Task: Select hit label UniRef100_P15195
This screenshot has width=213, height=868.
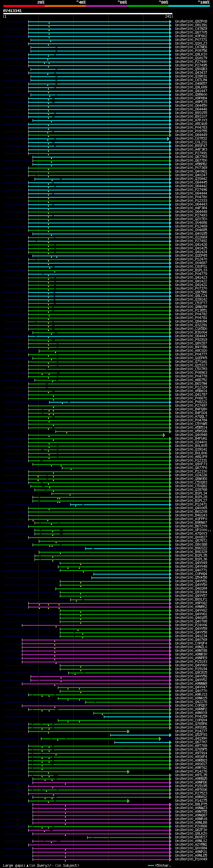Action: pyautogui.click(x=191, y=787)
